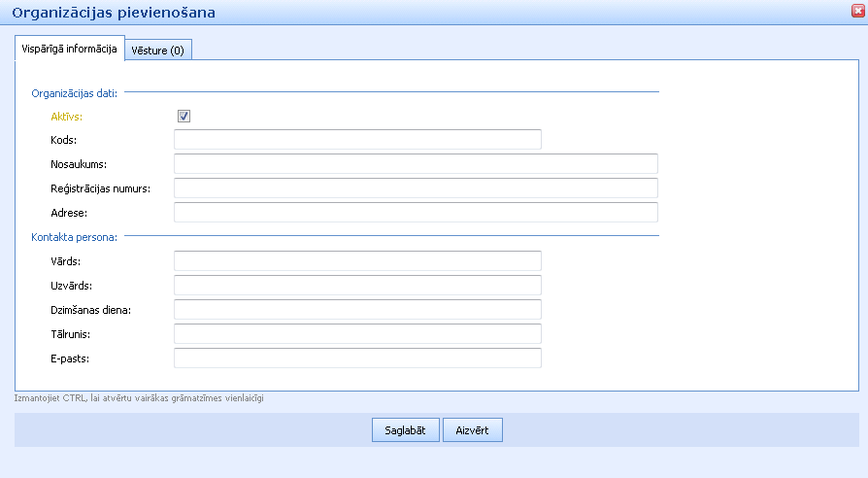Click the Vārds text field
Image resolution: width=868 pixels, height=478 pixels.
pos(357,260)
